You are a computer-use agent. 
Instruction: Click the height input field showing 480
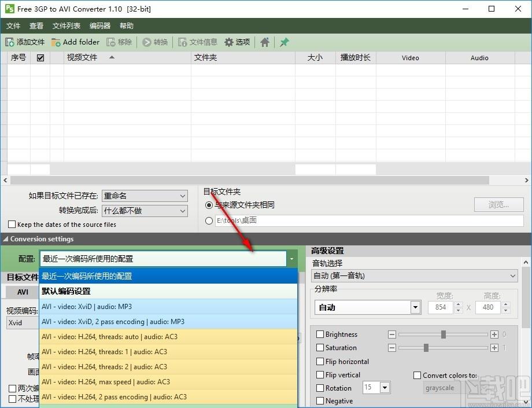pos(488,307)
